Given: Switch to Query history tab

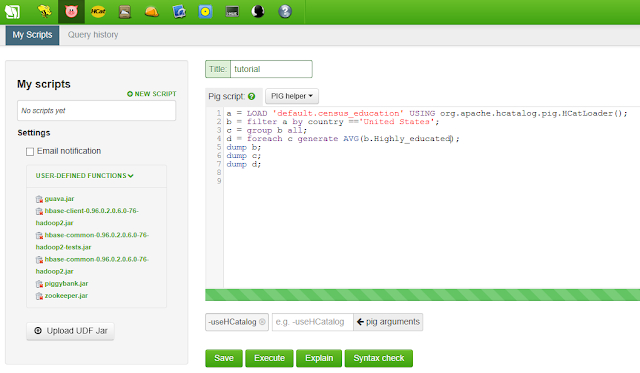Looking at the screenshot, I should point(93,35).
